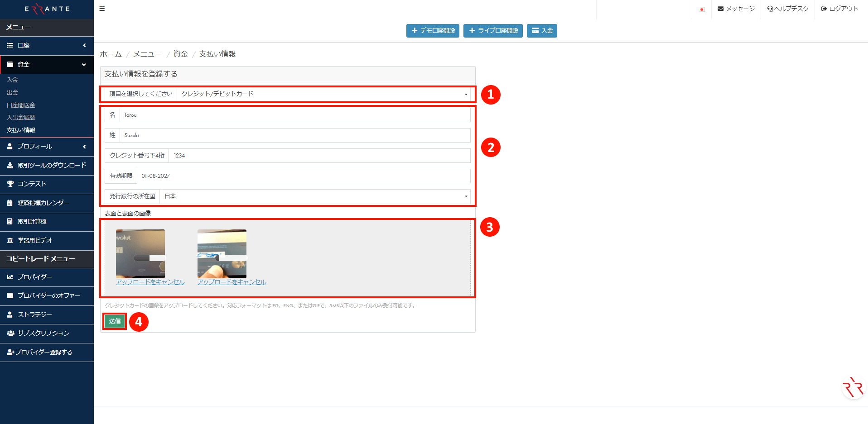868x424 pixels.
Task: Click the second uploaded card thumbnail
Action: pos(222,253)
